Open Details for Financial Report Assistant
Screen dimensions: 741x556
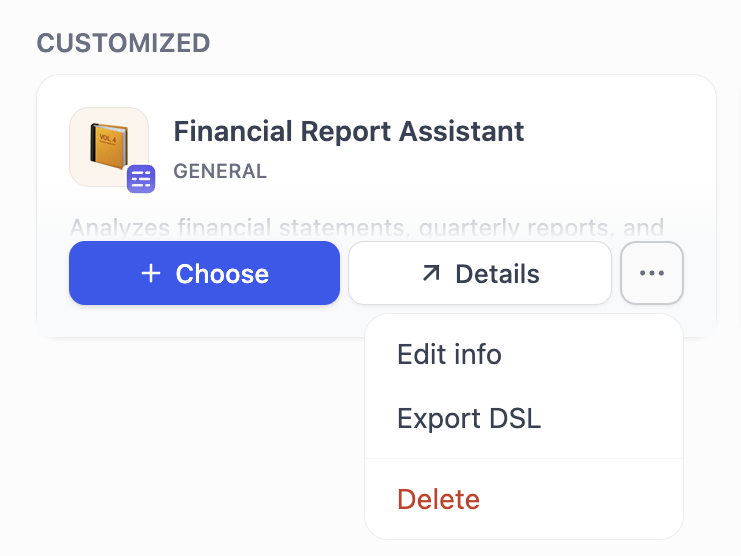(480, 273)
